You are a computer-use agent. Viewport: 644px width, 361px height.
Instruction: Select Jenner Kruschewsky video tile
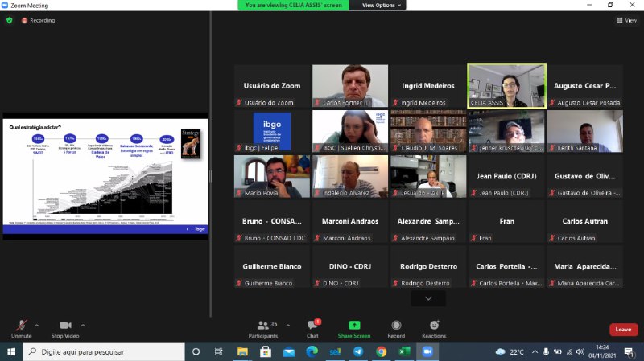507,131
